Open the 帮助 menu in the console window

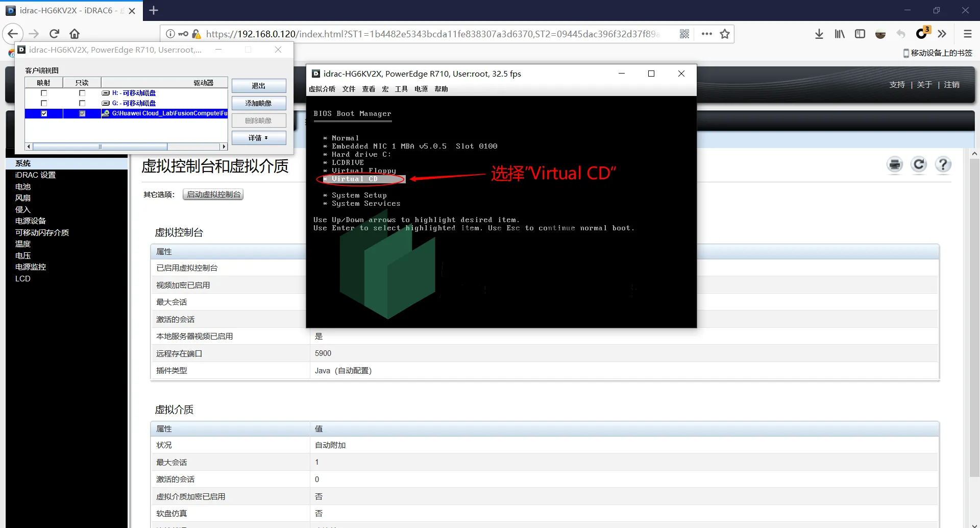coord(441,89)
